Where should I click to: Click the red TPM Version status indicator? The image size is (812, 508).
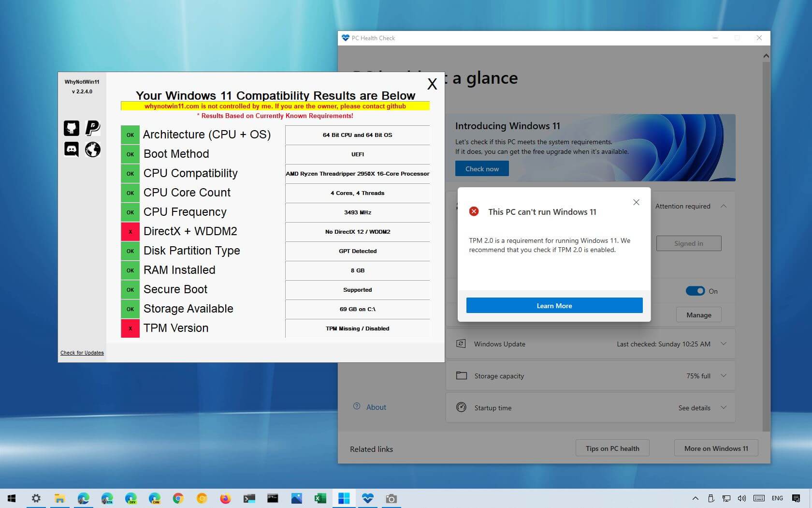click(x=130, y=329)
